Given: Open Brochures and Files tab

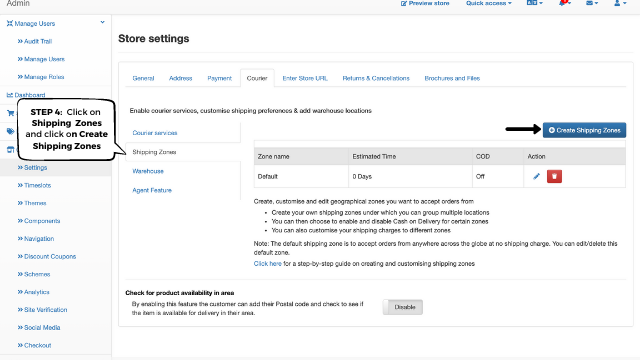Looking at the screenshot, I should 452,78.
